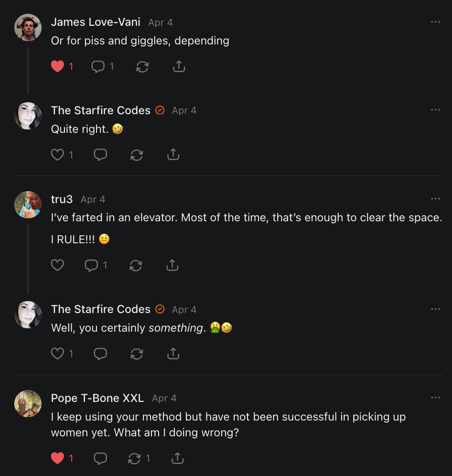Viewport: 452px width, 476px height.
Task: Reply to James Love-Vani's comment
Action: pos(98,66)
